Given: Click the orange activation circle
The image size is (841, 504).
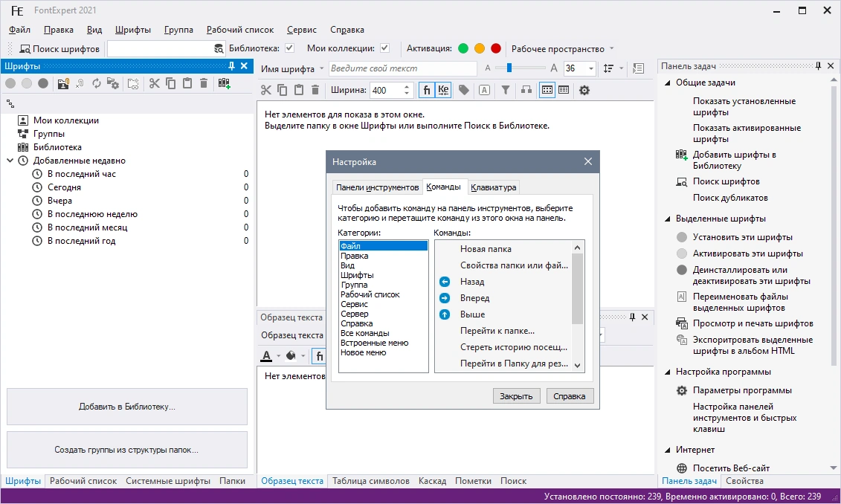Looking at the screenshot, I should click(480, 49).
